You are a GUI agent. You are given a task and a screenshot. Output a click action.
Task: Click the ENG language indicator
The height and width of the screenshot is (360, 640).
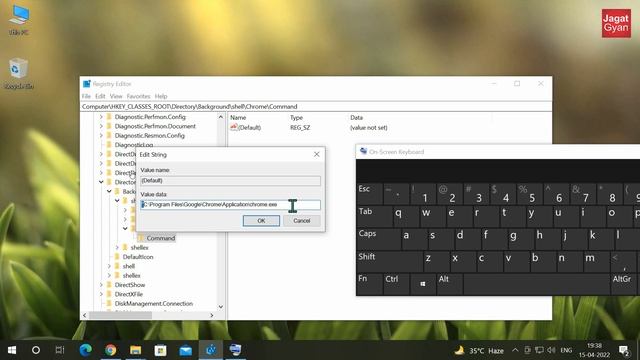[566, 350]
